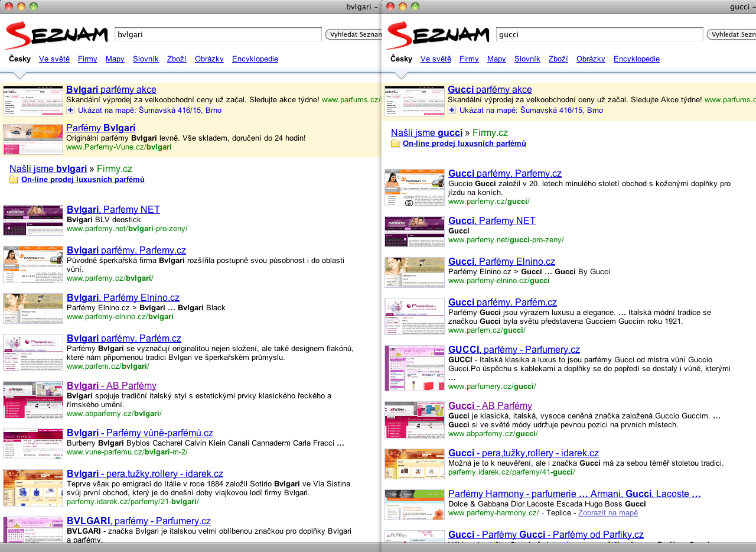Open BVLGARI, parfémy - Parfumery.cz result
This screenshot has height=552, width=756.
139,521
